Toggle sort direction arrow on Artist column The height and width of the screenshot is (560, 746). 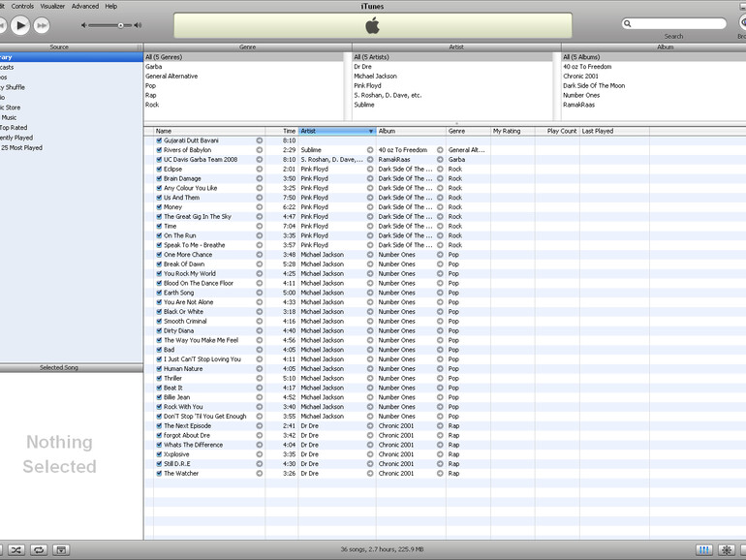click(371, 132)
